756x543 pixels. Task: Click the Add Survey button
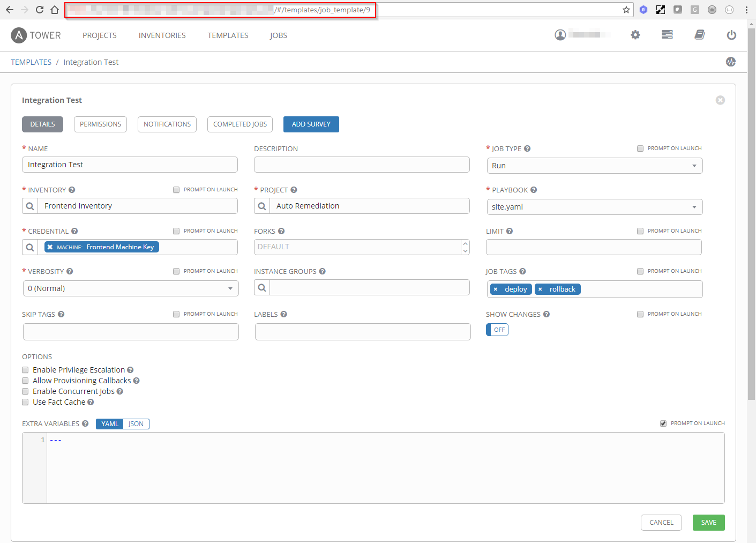click(311, 124)
